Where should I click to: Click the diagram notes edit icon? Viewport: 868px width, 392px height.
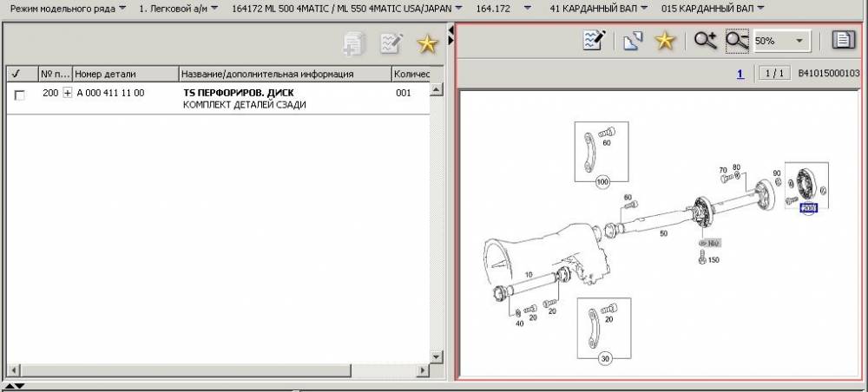(594, 41)
